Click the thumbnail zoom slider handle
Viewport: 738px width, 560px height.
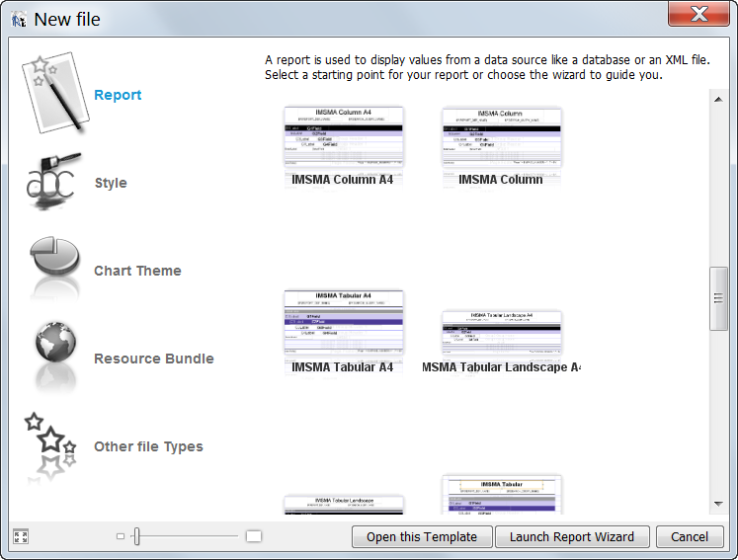[136, 536]
